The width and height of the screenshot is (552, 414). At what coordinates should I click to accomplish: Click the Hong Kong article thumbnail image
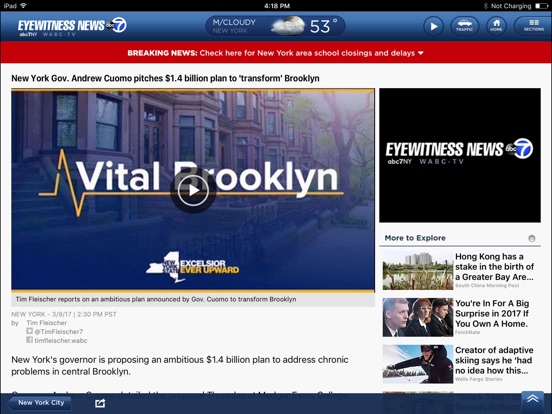click(418, 270)
